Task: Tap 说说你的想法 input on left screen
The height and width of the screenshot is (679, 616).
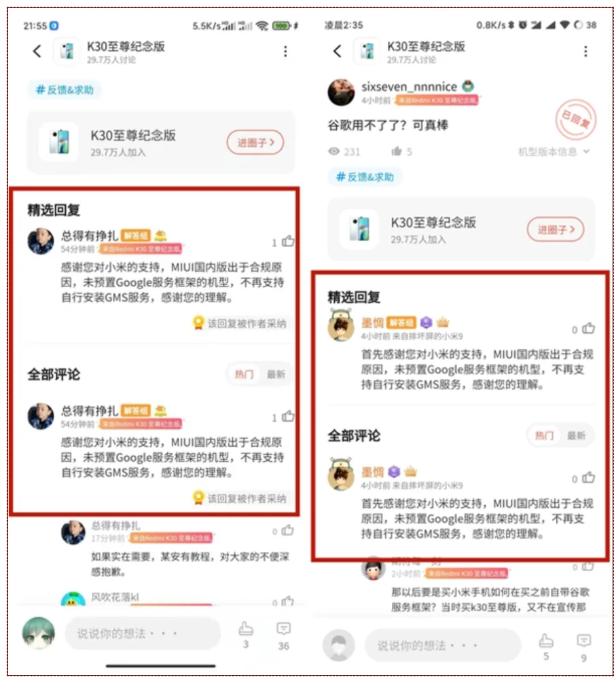Action: coord(143,634)
